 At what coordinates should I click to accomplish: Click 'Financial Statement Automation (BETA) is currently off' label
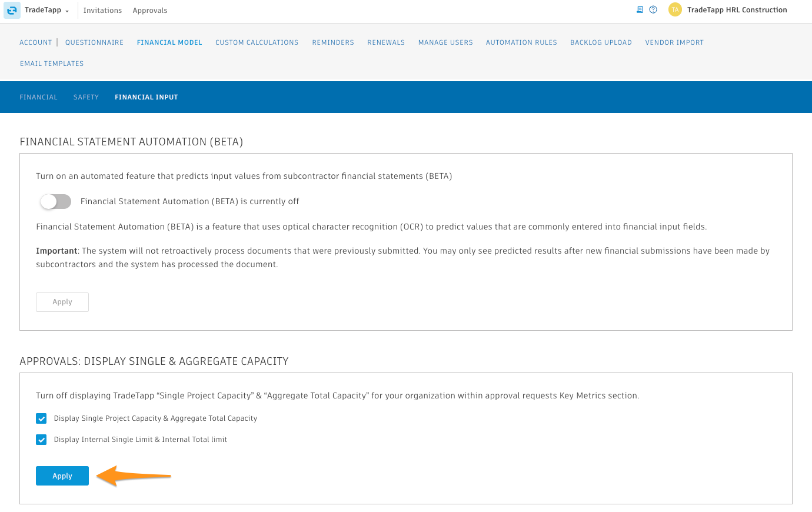click(189, 201)
